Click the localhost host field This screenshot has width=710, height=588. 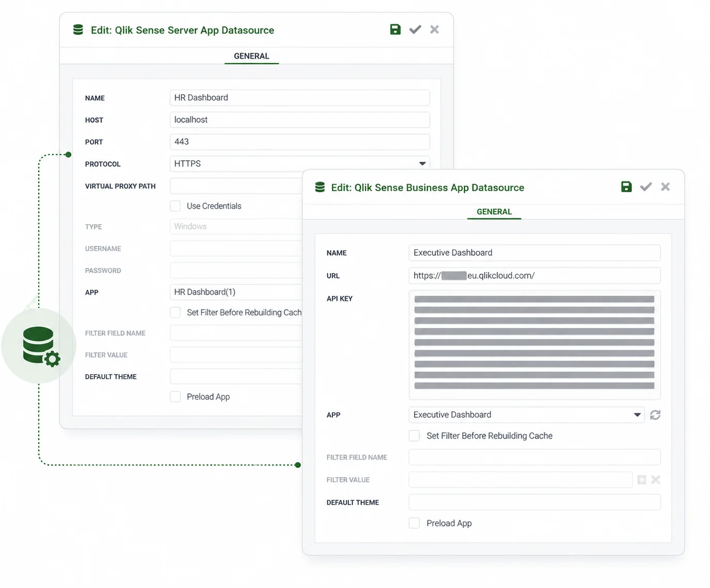click(300, 120)
